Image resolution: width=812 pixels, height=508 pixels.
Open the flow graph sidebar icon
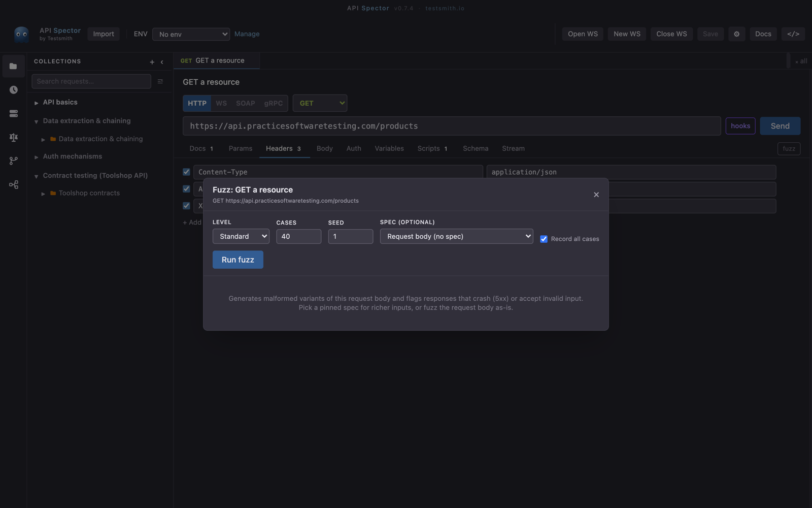tap(13, 184)
